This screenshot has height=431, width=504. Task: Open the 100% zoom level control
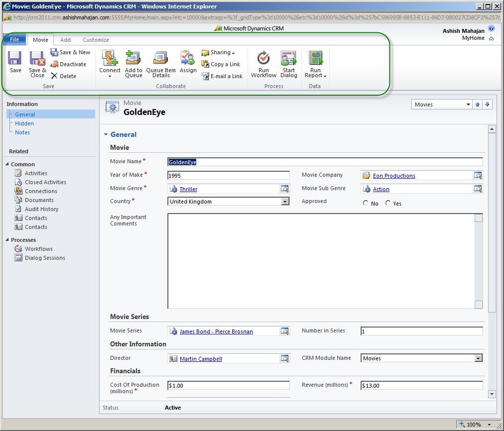(476, 425)
